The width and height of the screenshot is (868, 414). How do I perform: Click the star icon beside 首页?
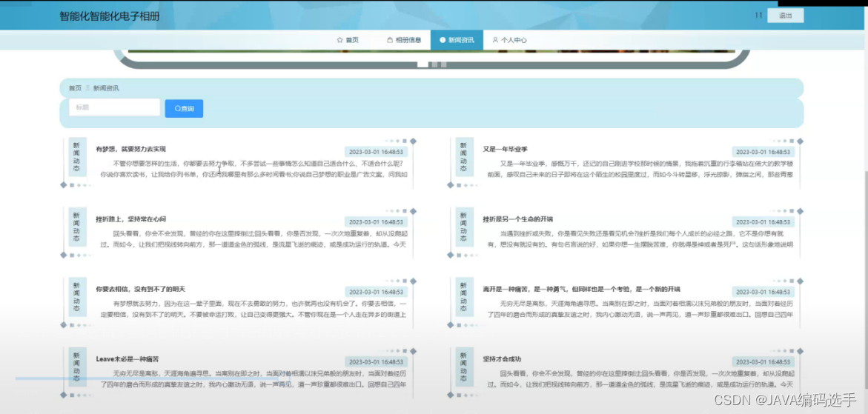[x=339, y=40]
